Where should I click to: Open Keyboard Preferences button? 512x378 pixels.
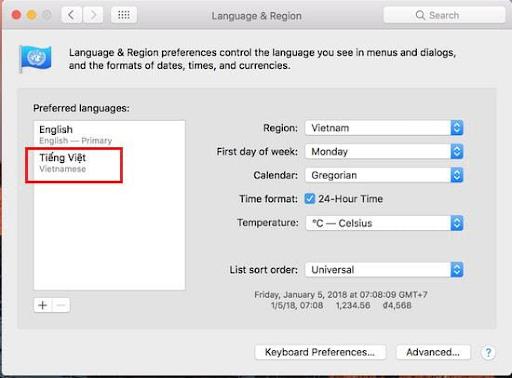click(320, 352)
